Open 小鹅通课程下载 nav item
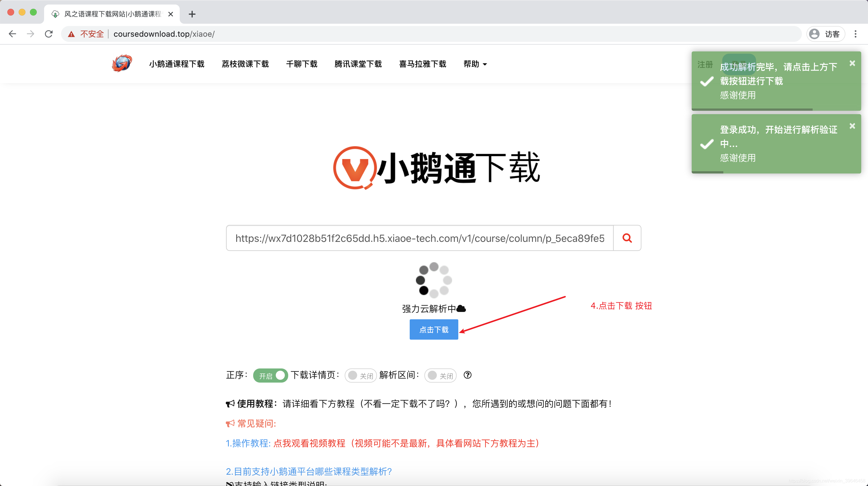The image size is (868, 486). (177, 64)
